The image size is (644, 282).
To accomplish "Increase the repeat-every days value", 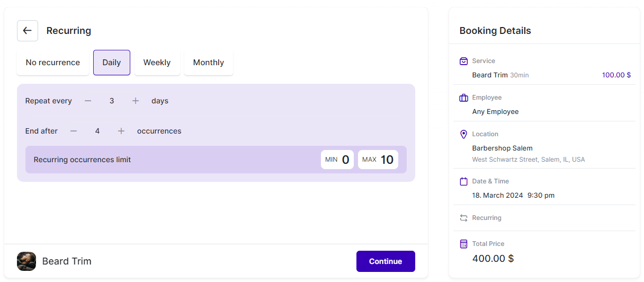I will click(x=136, y=101).
